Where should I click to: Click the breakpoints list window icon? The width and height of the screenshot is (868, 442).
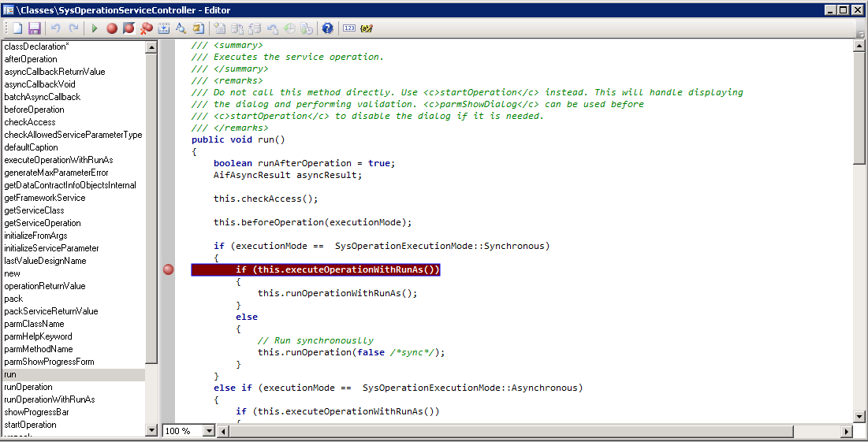[x=163, y=28]
